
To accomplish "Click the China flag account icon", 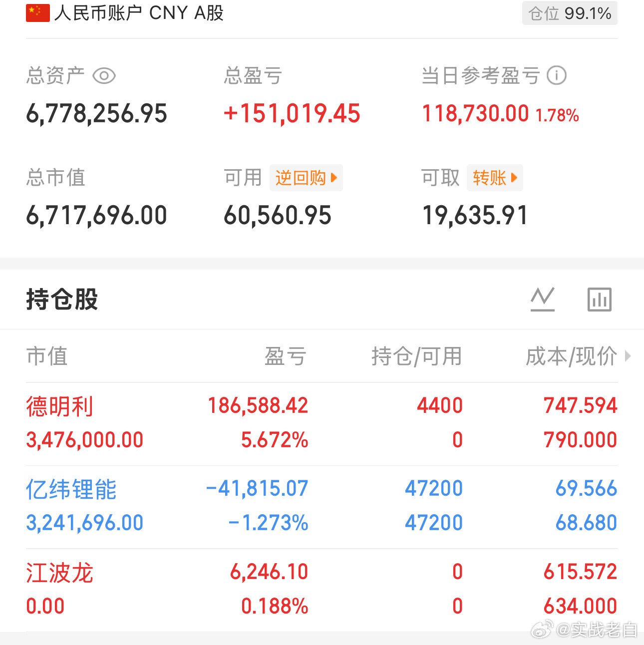I will pos(38,13).
